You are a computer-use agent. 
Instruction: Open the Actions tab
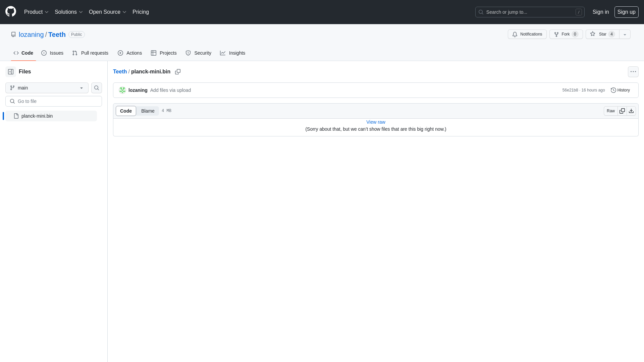pyautogui.click(x=130, y=53)
